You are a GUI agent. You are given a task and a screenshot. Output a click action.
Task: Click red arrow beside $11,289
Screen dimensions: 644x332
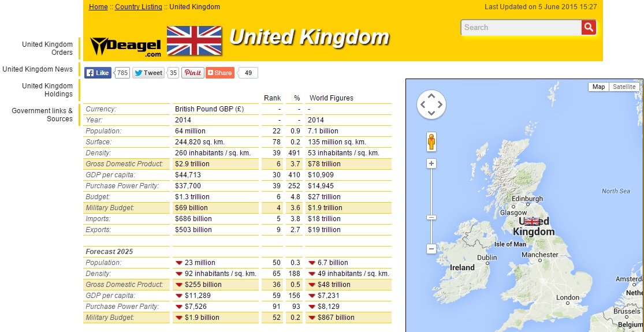point(178,296)
